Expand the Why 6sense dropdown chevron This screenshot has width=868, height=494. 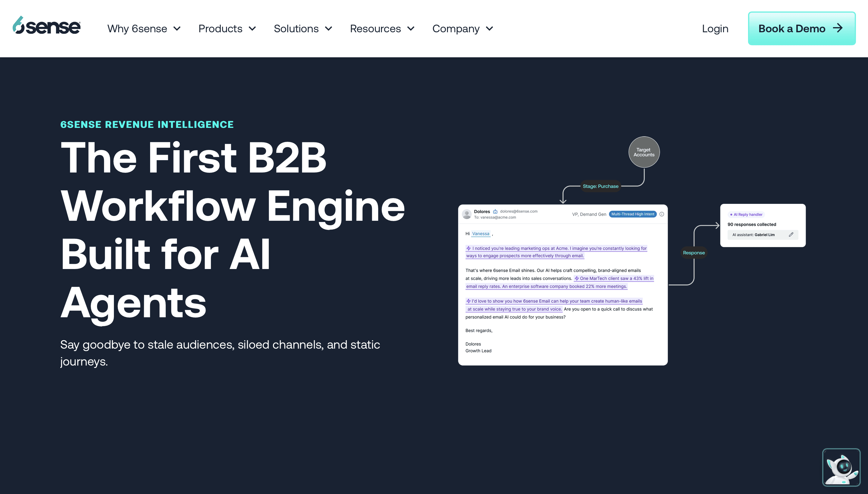point(177,29)
